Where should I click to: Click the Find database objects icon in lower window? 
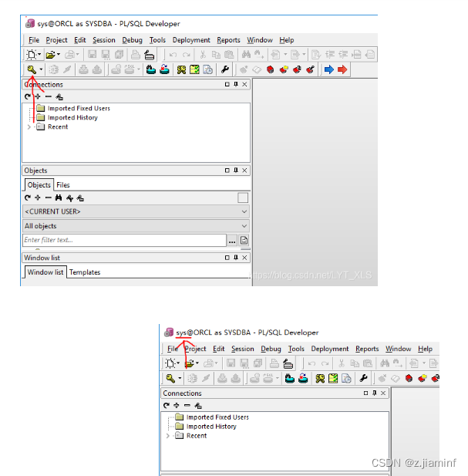290,378
